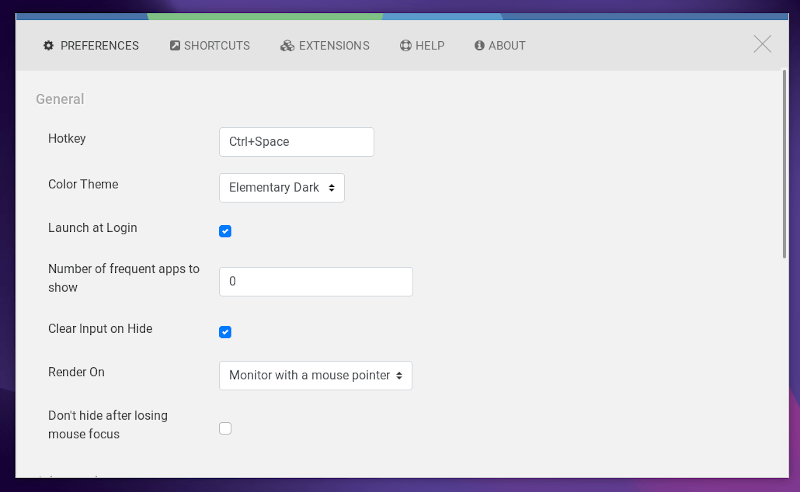The width and height of the screenshot is (800, 492).
Task: Select the PREFERENCES tab label
Action: [x=99, y=46]
